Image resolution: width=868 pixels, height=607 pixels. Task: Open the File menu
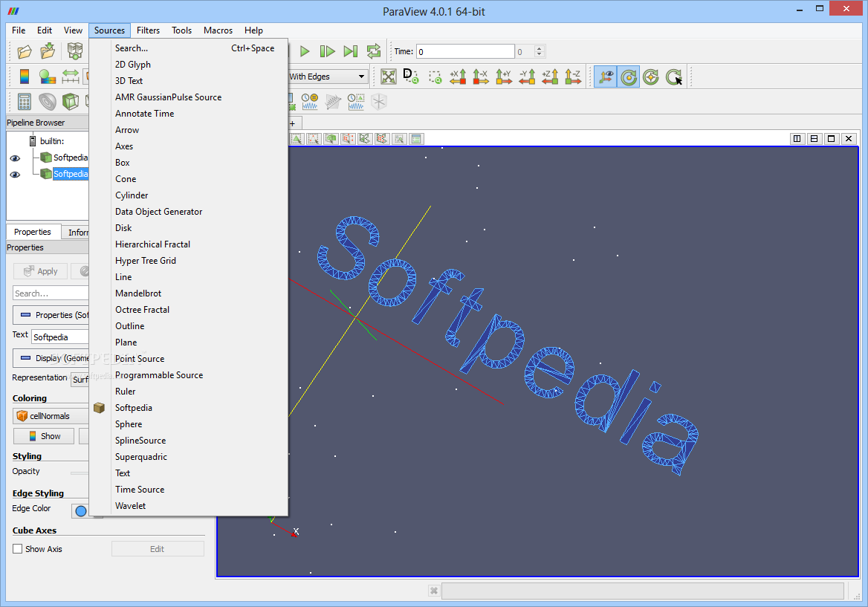tap(19, 30)
